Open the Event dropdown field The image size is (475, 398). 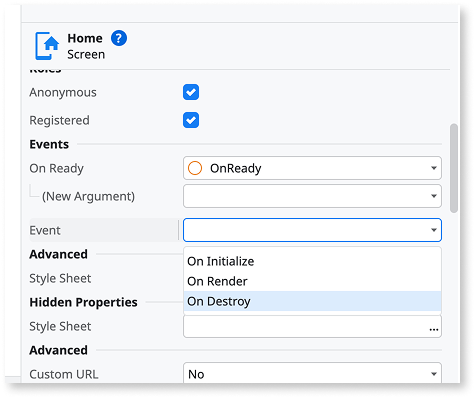pyautogui.click(x=312, y=230)
